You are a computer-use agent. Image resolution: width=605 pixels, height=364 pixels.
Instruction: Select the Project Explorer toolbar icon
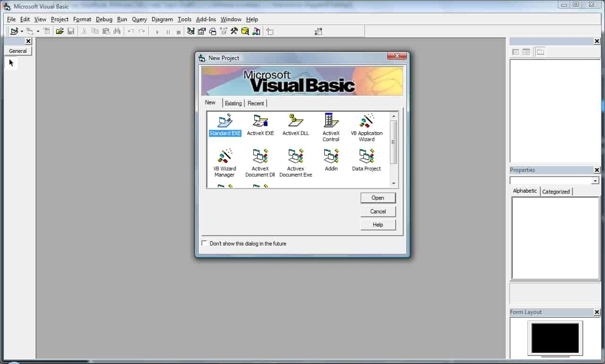(190, 31)
